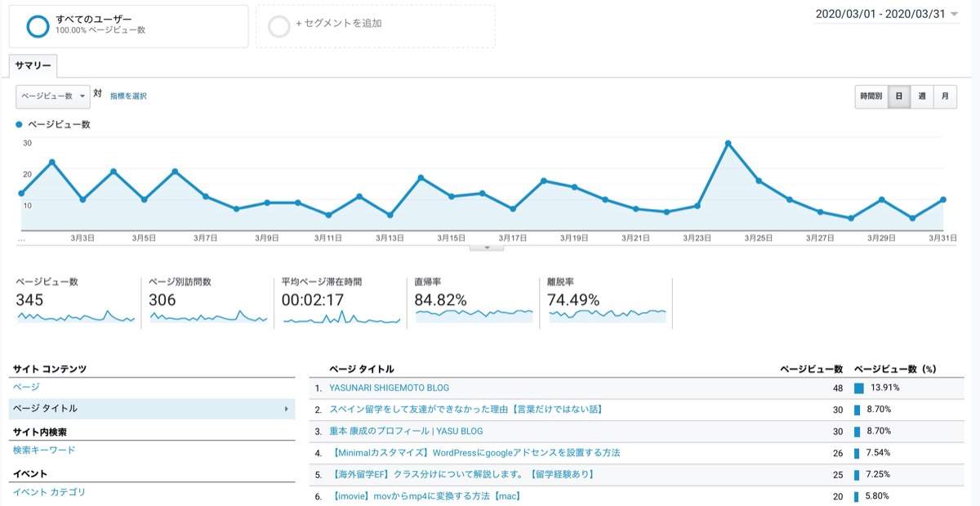Click the blue circle icon for すべてのユーザー segment
The height and width of the screenshot is (506, 980).
pyautogui.click(x=38, y=26)
